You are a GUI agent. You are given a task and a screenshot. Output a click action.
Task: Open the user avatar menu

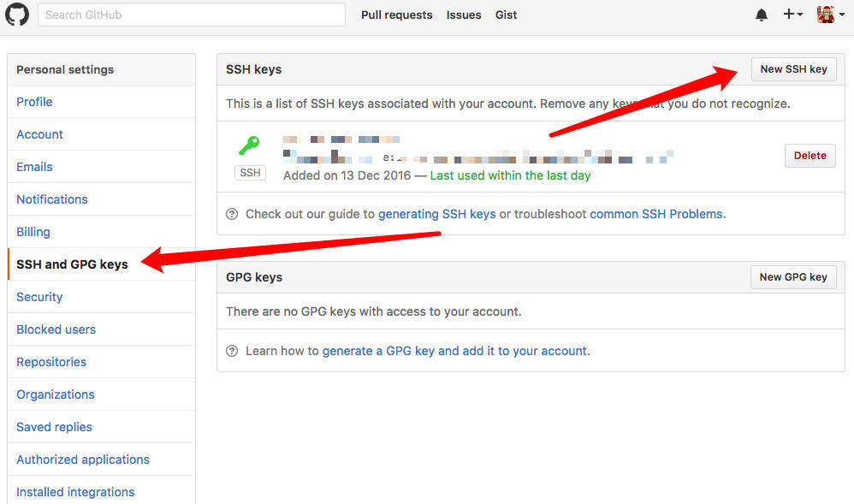(x=831, y=15)
